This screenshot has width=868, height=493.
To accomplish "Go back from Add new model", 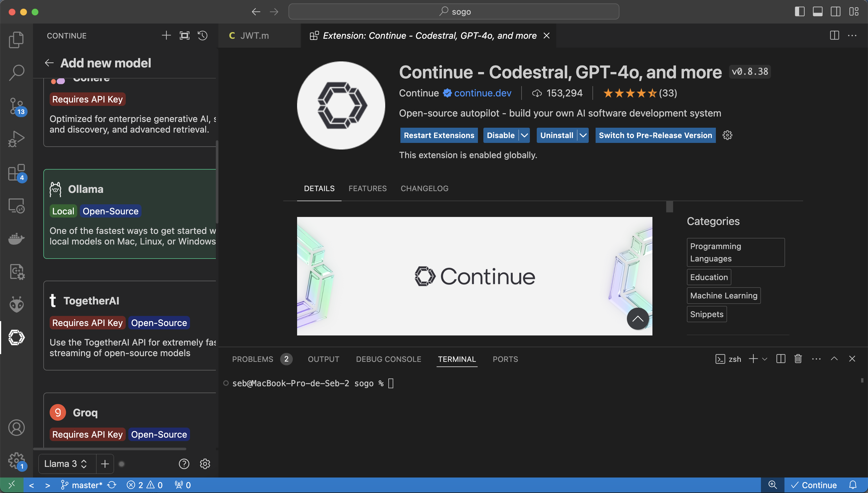I will coord(49,63).
